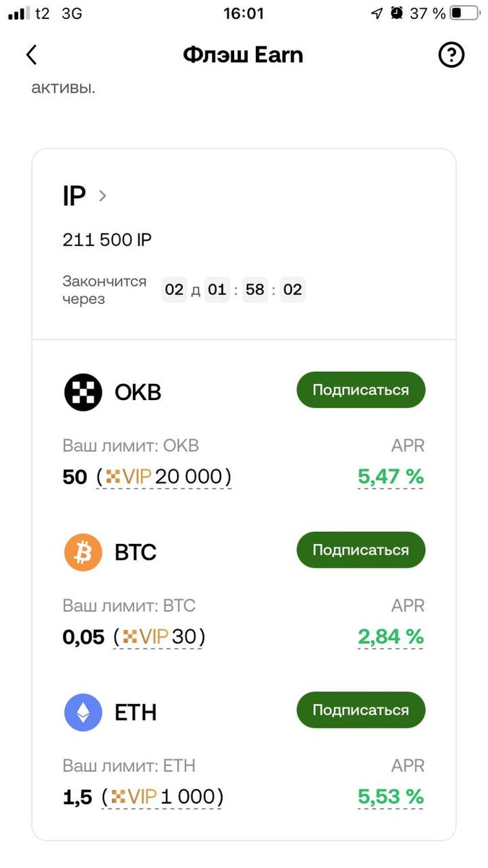Show details for 5,53 % APR

390,796
